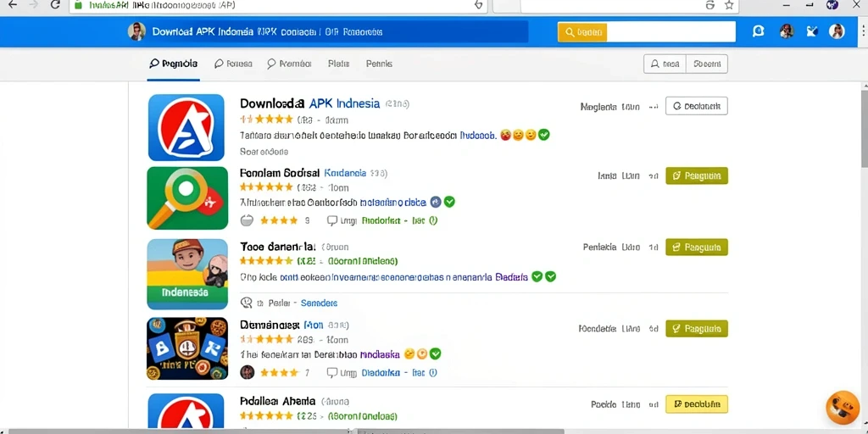Open the Downloada APK Indnesia app icon

point(186,127)
